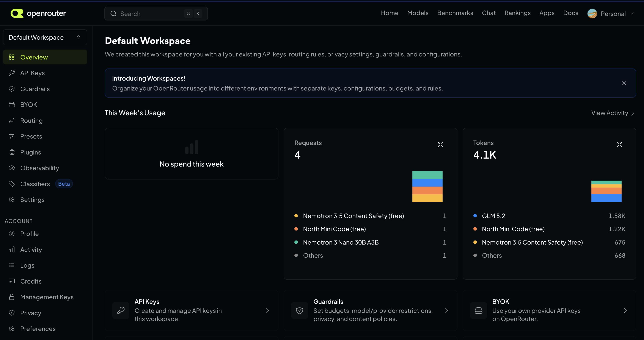Viewport: 644px width, 340px height.
Task: Click the No spend this week card
Action: [192, 154]
